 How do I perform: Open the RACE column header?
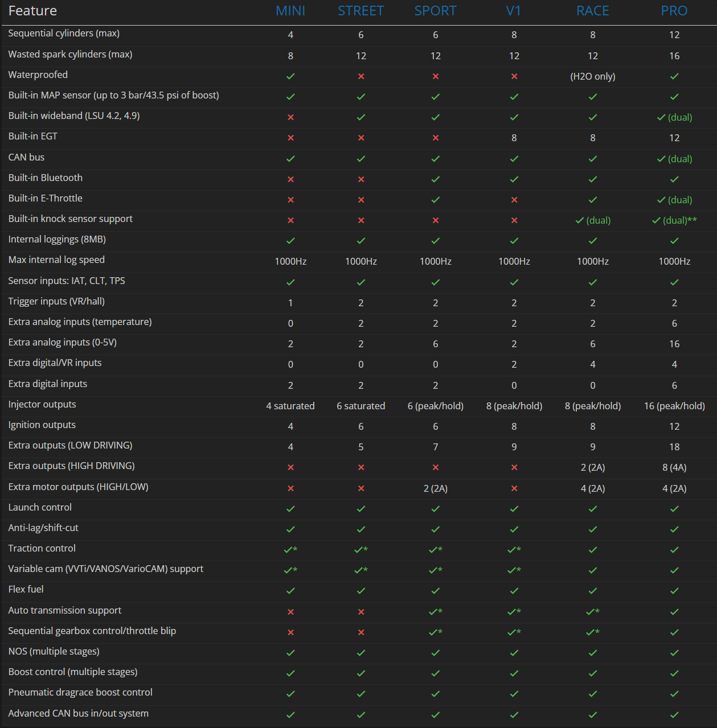pos(592,11)
